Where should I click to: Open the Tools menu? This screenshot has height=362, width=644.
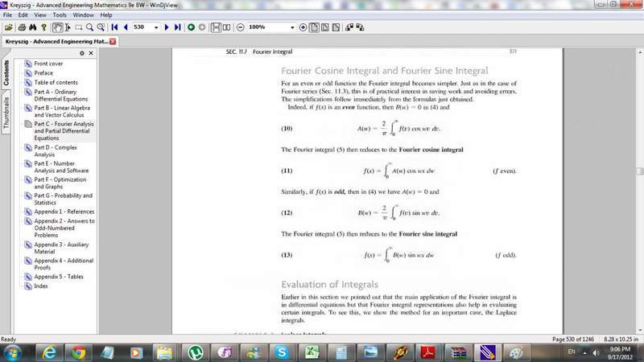point(59,14)
